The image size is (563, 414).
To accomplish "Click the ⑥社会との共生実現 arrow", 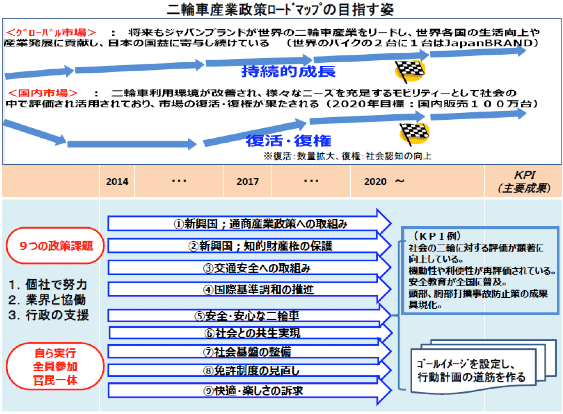I will [x=250, y=333].
